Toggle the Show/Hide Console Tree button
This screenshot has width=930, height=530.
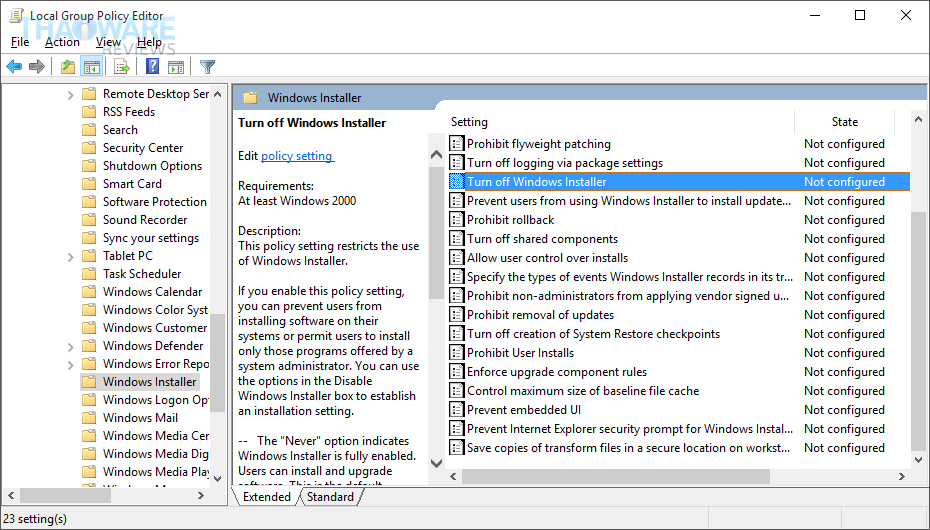point(91,67)
